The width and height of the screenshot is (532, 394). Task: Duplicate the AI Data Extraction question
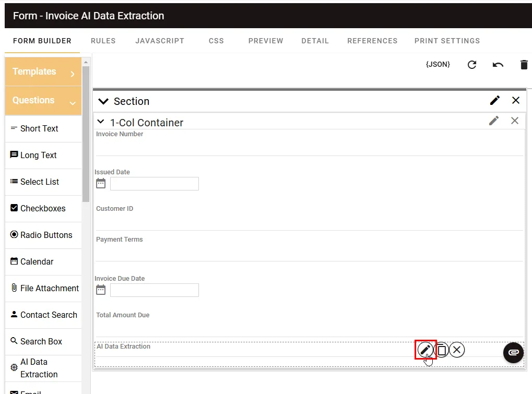click(x=441, y=350)
